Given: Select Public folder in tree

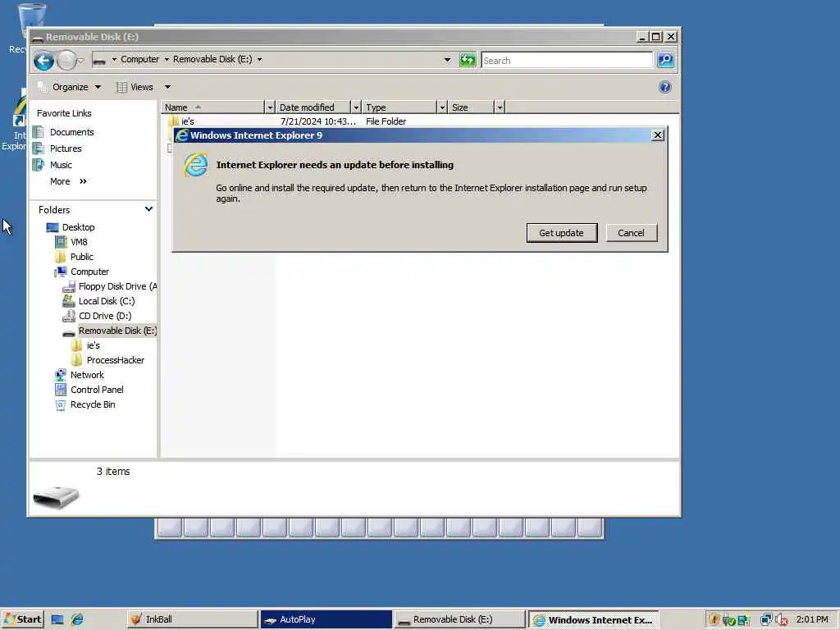Looking at the screenshot, I should pos(82,257).
